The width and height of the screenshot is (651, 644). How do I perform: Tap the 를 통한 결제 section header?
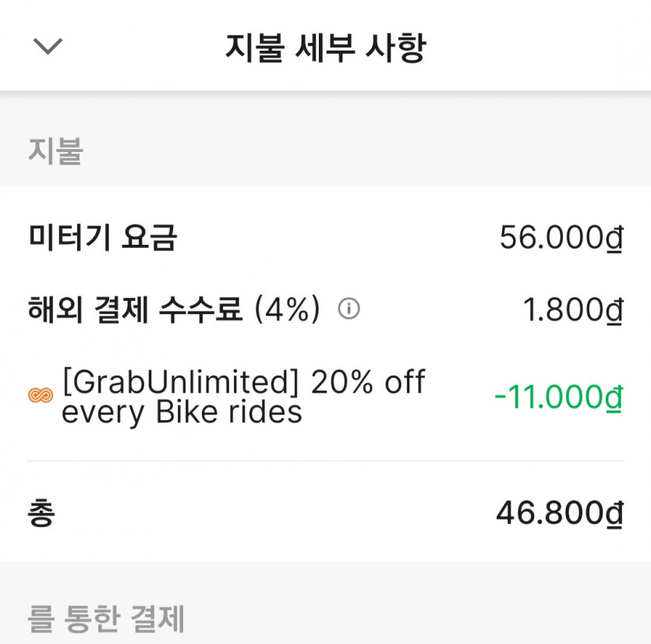coord(106,619)
